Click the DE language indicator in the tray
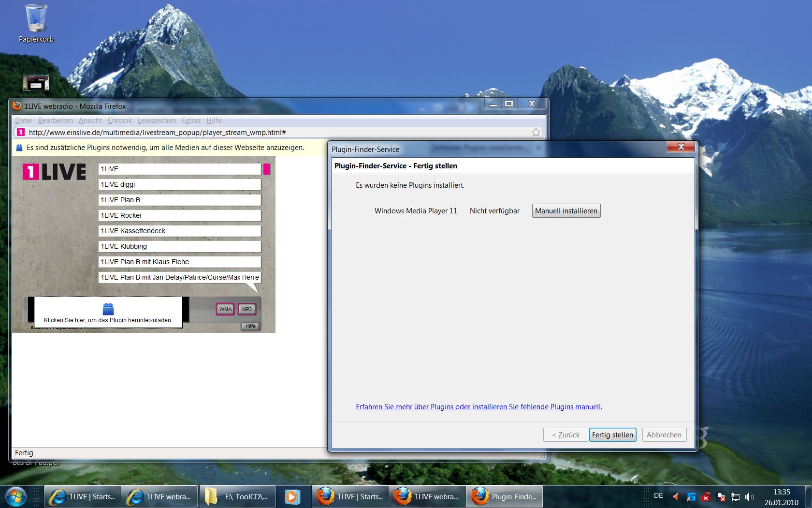The height and width of the screenshot is (508, 812). click(x=658, y=496)
